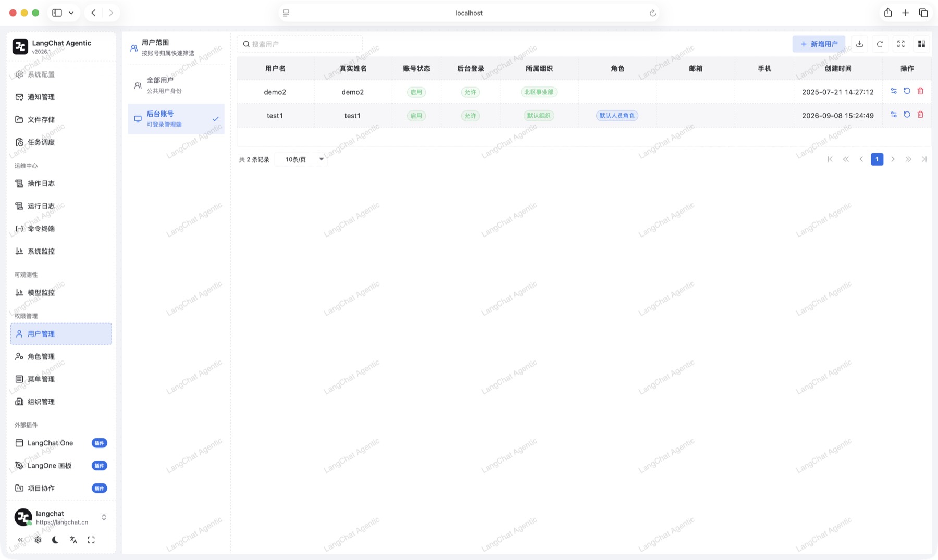Image resolution: width=938 pixels, height=560 pixels.
Task: Open 组织管理 menu
Action: pyautogui.click(x=61, y=402)
